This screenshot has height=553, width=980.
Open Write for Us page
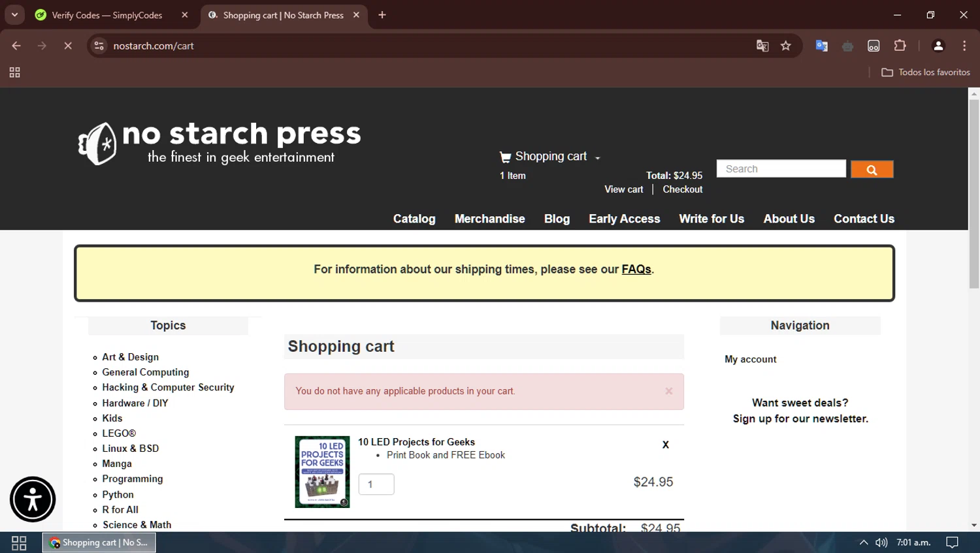pos(711,219)
